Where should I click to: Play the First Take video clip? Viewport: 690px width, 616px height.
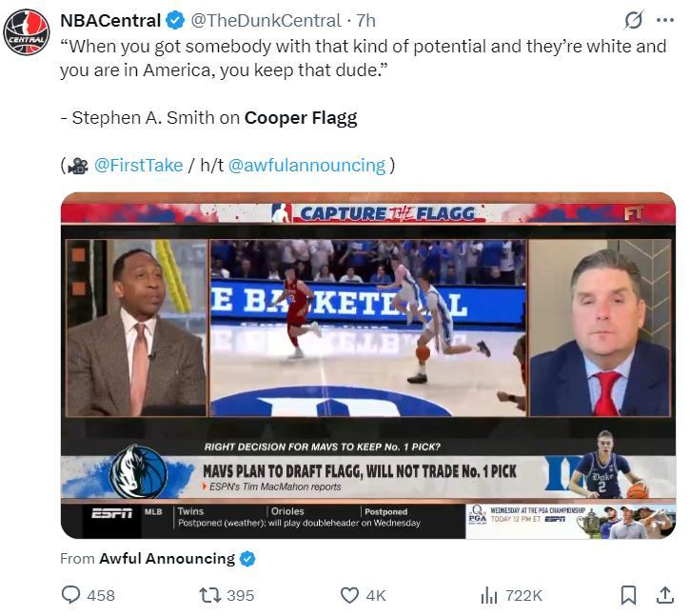coord(367,367)
